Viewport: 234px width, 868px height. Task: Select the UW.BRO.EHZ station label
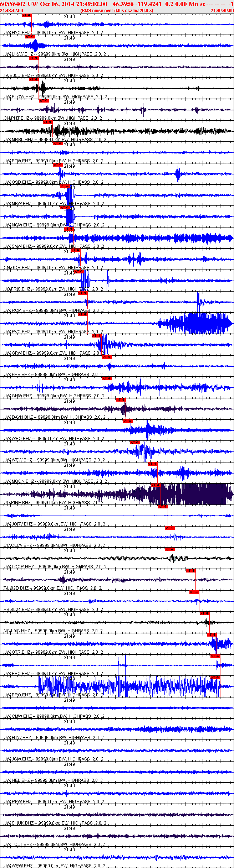pos(54,695)
